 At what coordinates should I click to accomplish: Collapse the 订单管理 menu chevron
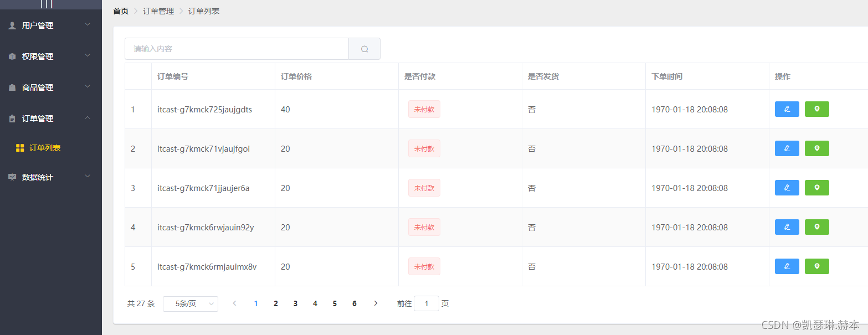[x=88, y=118]
